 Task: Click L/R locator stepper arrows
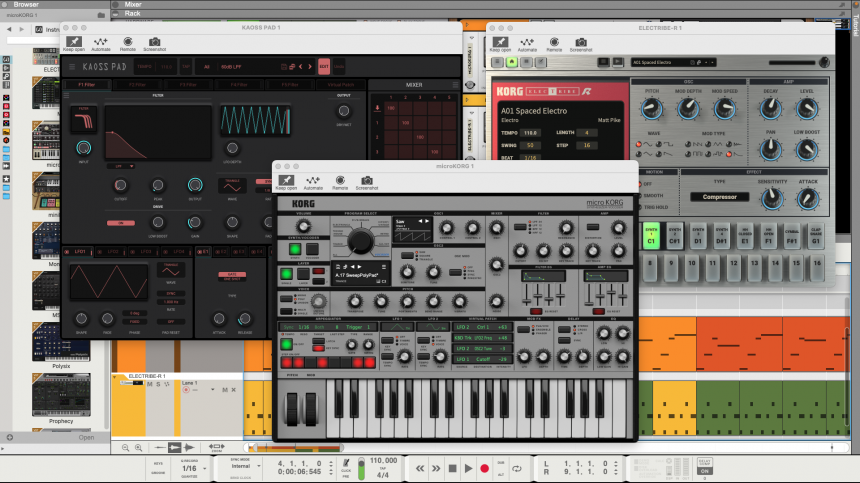(616, 468)
